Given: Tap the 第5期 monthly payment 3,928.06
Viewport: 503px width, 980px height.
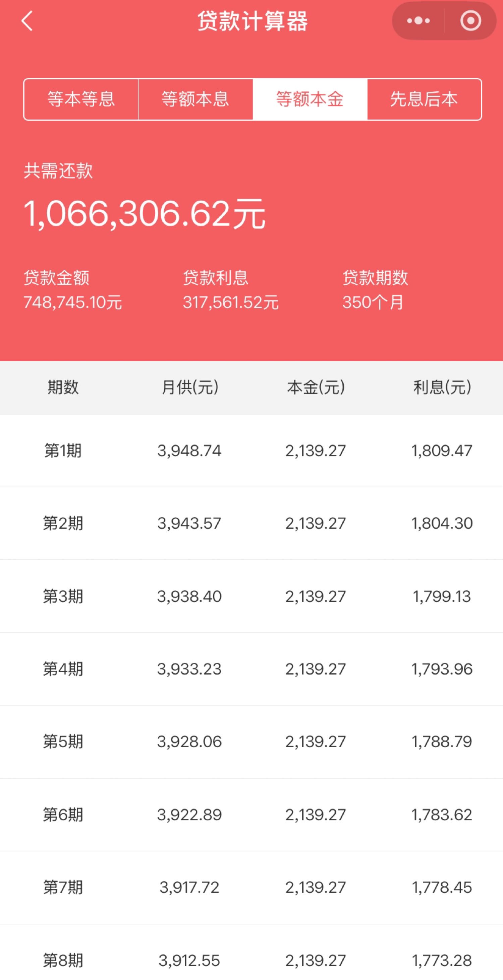Looking at the screenshot, I should tap(189, 742).
